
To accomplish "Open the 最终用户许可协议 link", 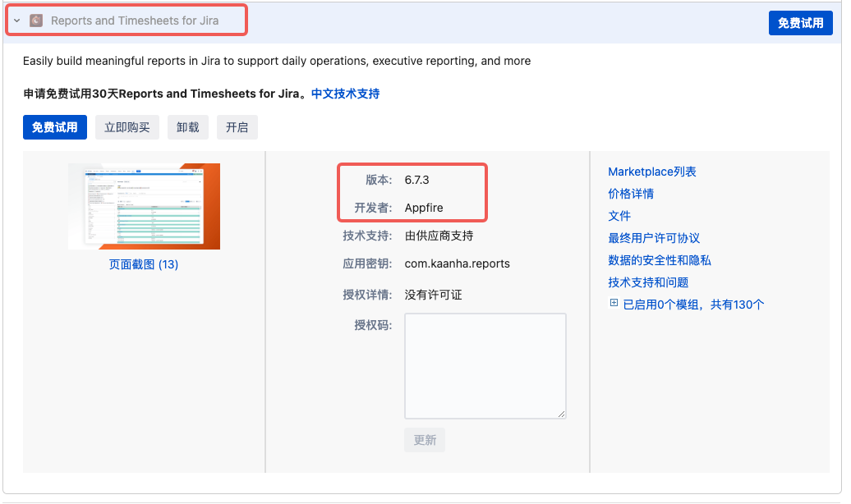I will tap(654, 238).
